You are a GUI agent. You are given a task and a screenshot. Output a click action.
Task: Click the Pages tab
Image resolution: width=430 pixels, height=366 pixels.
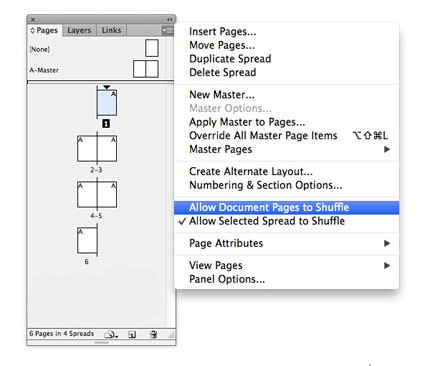click(44, 30)
